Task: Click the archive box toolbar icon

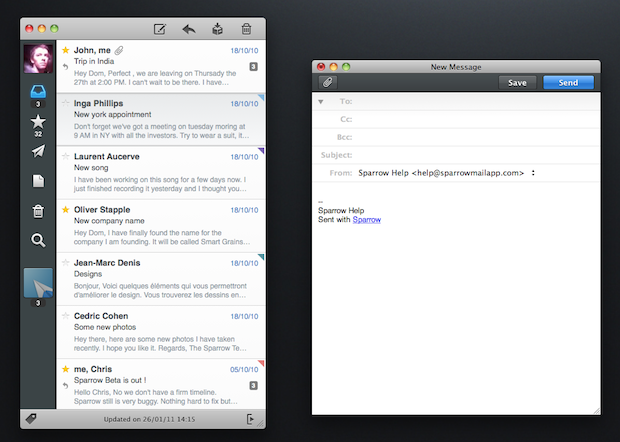Action: coord(217,29)
